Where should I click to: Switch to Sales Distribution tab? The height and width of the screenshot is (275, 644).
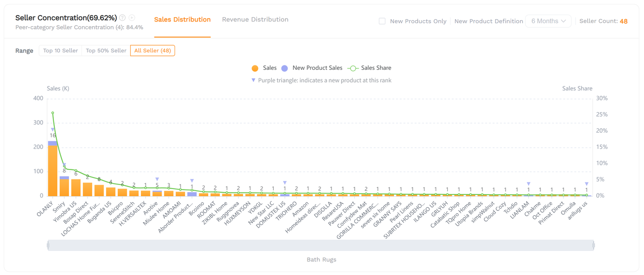182,20
